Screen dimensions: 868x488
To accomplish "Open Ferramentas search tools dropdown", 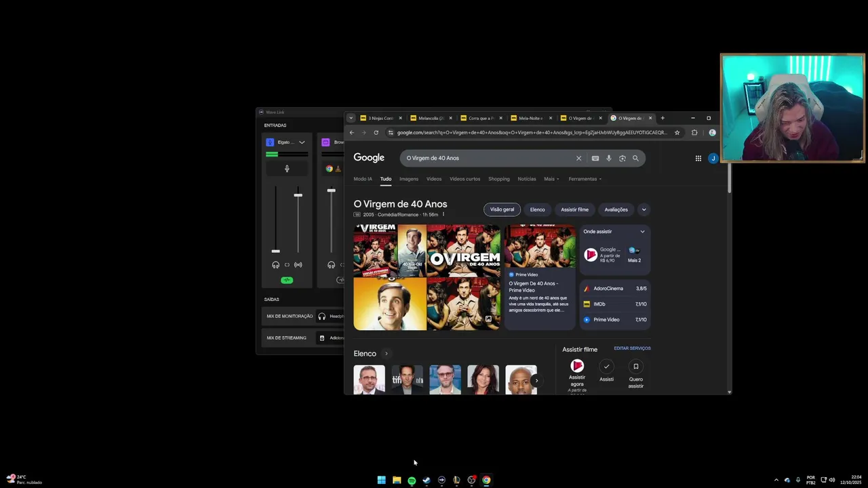I will [x=585, y=179].
